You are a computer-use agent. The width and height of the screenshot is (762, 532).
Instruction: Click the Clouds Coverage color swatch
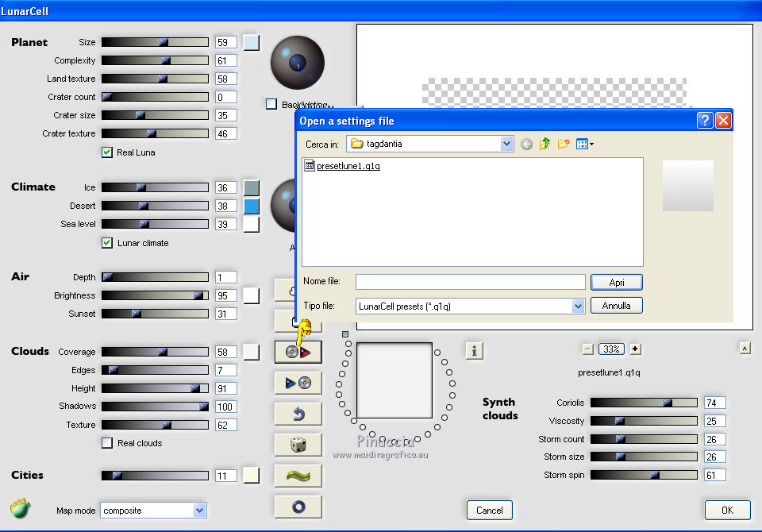pyautogui.click(x=252, y=352)
